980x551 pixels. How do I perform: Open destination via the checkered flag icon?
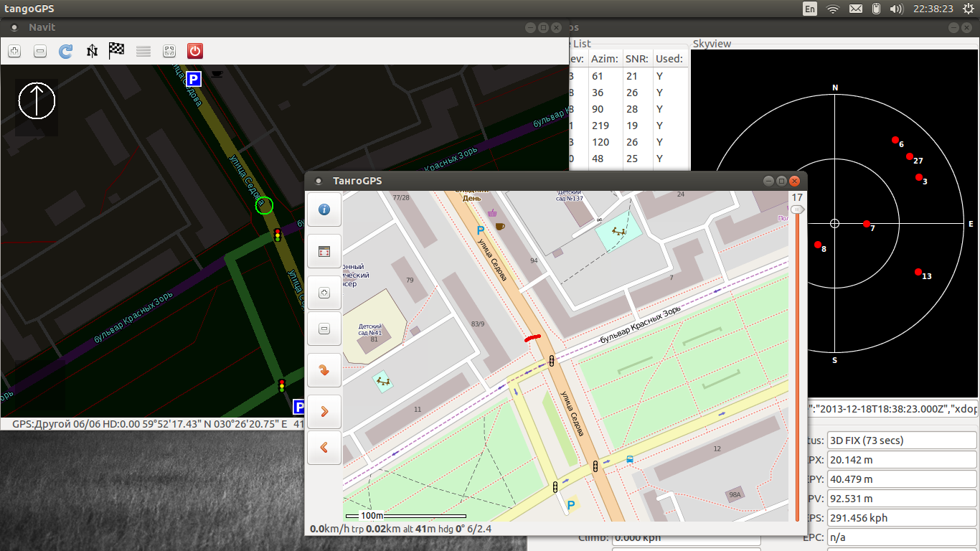click(117, 51)
